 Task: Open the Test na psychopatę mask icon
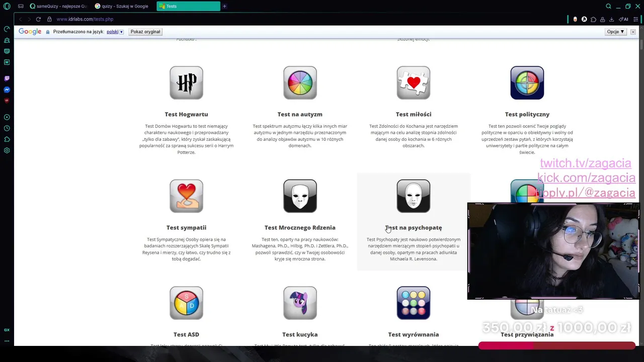tap(414, 196)
